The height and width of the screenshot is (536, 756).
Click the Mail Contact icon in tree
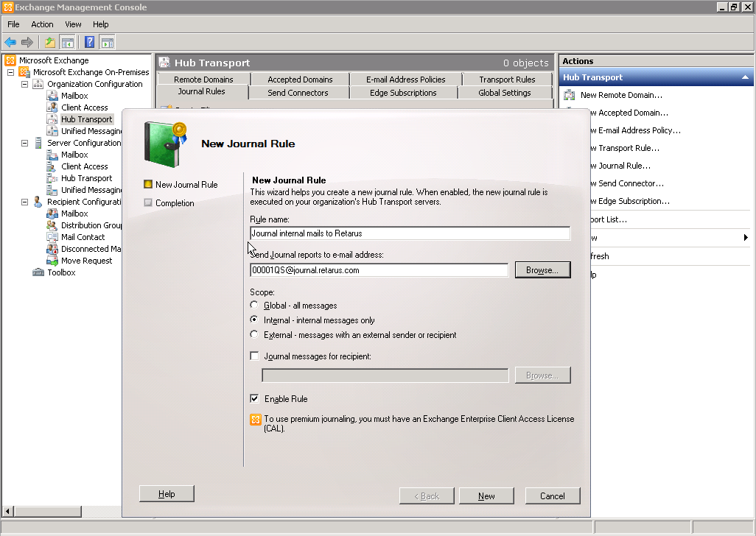(x=52, y=237)
